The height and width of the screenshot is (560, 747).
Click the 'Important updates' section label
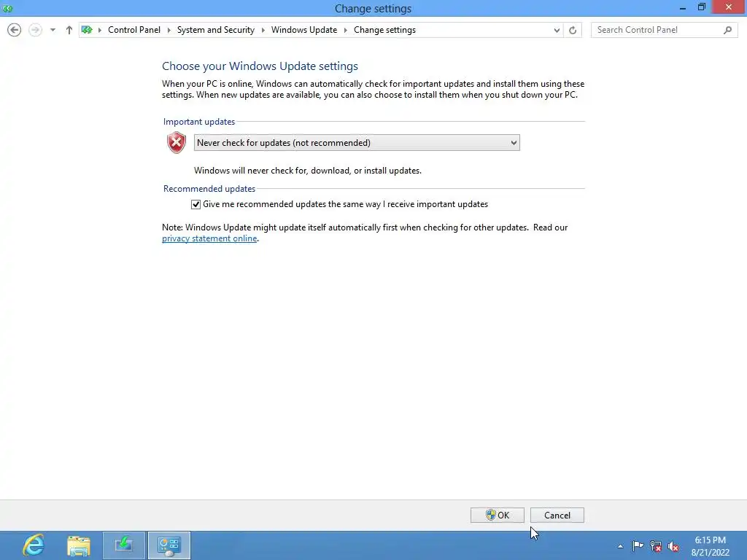(x=199, y=122)
